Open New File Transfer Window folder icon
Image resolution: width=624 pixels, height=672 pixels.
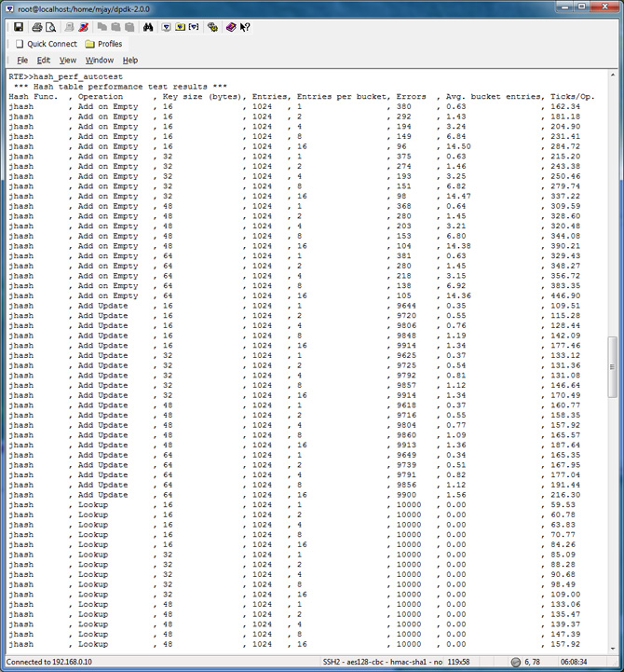pos(181,27)
